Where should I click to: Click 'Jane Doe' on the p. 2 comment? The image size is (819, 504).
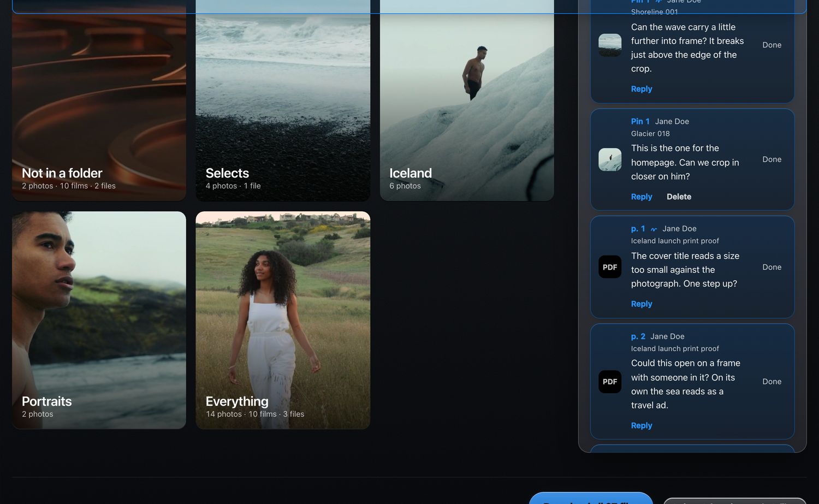(x=667, y=336)
